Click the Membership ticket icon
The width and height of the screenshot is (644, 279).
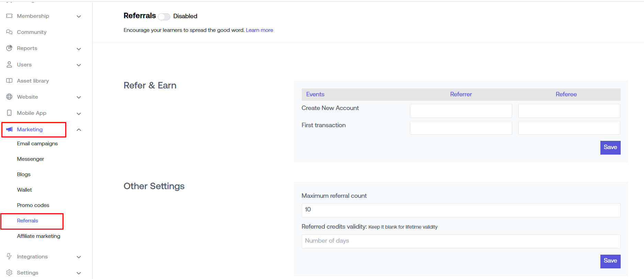pyautogui.click(x=9, y=16)
